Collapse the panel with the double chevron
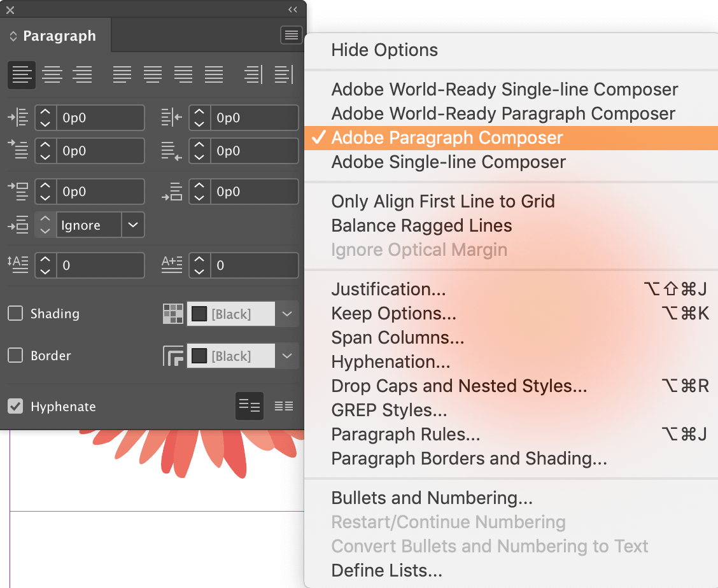The image size is (718, 588). click(x=293, y=10)
